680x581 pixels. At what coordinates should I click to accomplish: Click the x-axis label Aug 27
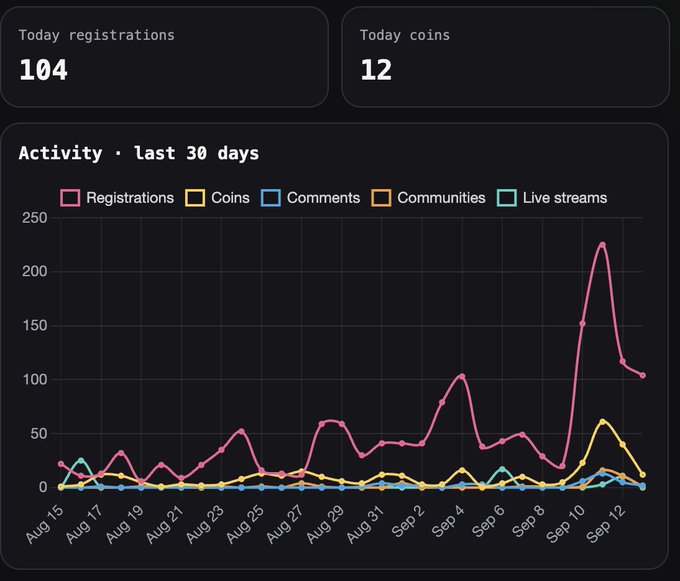[x=285, y=525]
